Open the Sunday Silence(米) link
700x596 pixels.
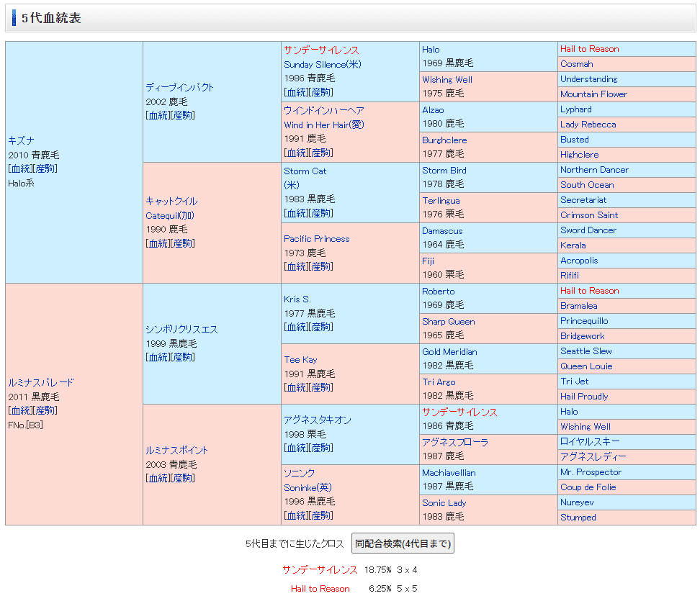tap(323, 64)
